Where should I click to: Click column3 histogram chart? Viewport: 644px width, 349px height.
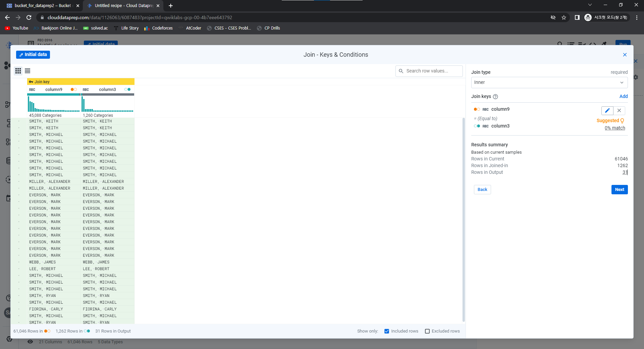(107, 104)
